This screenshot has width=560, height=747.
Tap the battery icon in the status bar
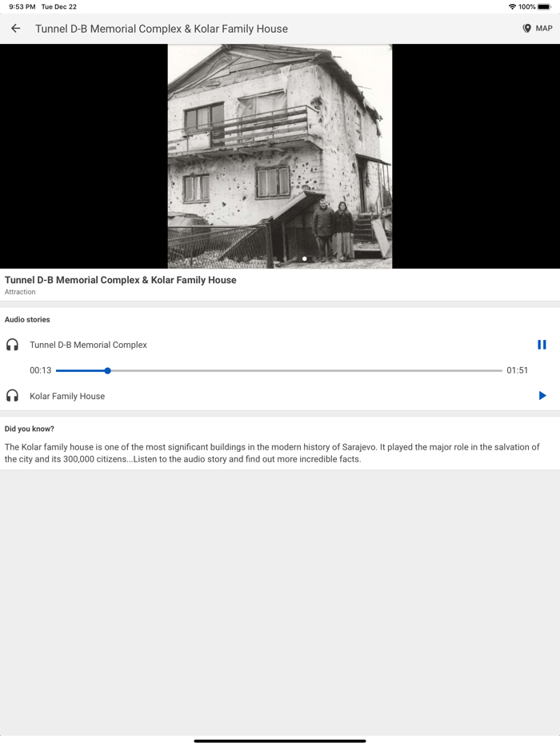click(544, 6)
